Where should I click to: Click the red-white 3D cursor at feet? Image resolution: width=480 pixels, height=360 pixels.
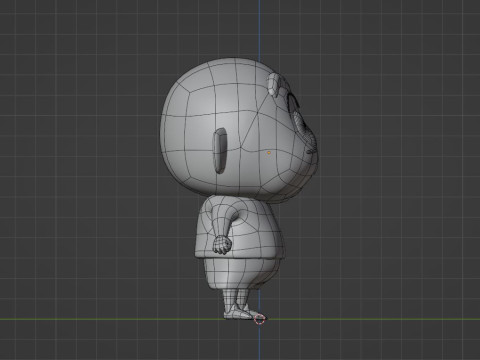pyautogui.click(x=260, y=319)
